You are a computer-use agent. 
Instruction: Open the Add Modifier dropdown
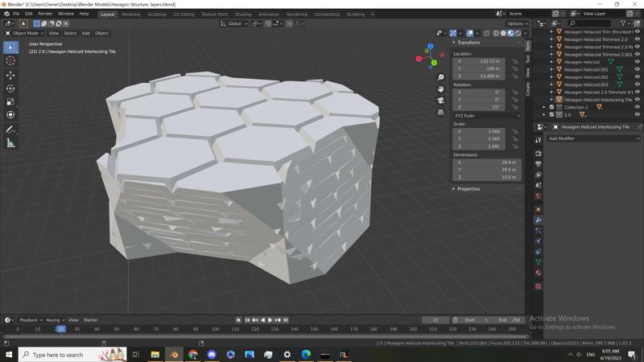pos(593,138)
